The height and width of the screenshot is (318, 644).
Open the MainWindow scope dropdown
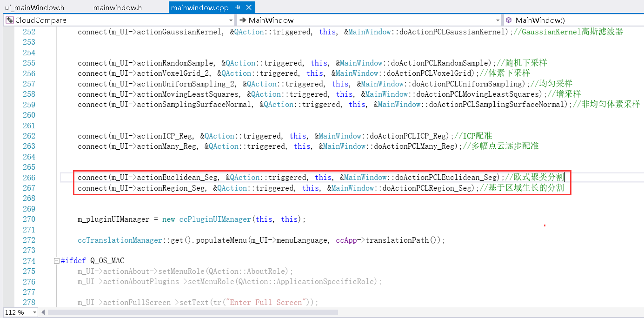click(x=497, y=20)
